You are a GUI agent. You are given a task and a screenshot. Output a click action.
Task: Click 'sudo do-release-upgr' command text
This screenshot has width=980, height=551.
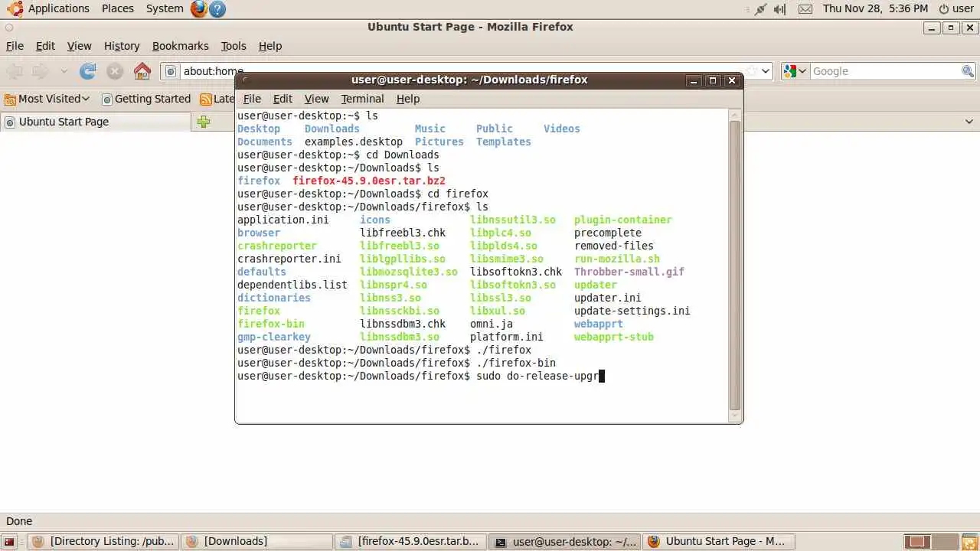click(x=537, y=376)
